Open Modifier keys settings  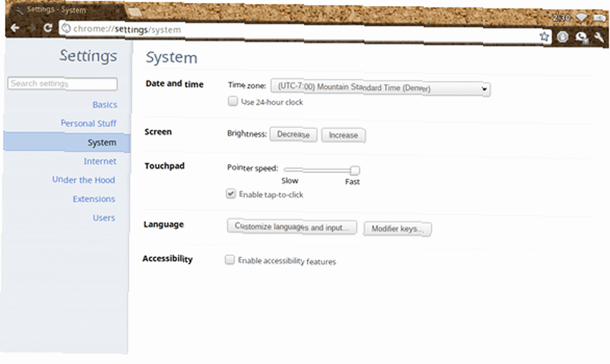tap(397, 229)
